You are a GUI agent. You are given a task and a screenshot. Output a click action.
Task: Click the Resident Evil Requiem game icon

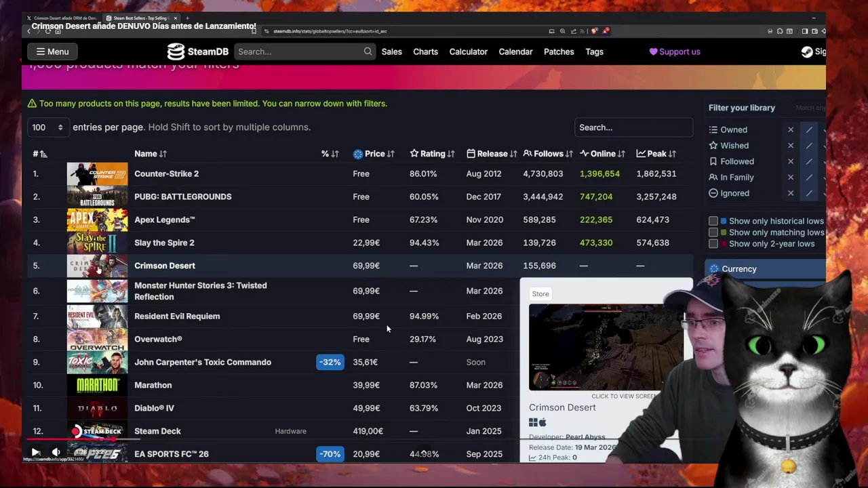[x=97, y=316]
